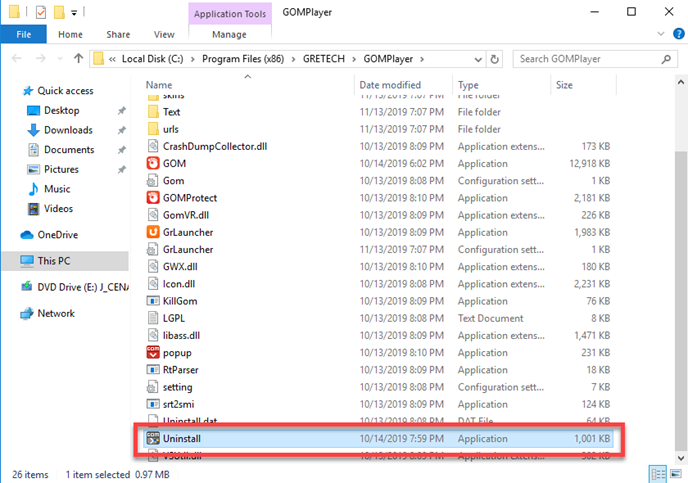The width and height of the screenshot is (688, 483).
Task: Click the LGPL text document icon
Action: 153,318
